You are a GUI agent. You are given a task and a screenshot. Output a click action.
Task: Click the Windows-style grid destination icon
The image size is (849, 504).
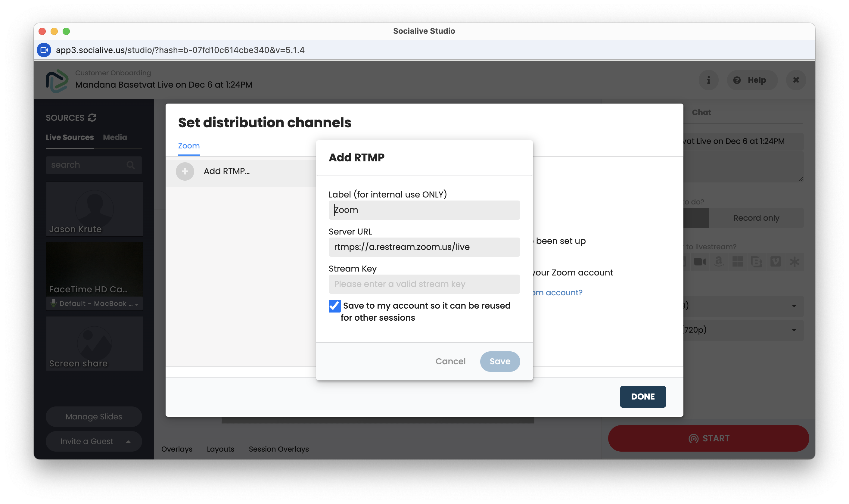(738, 262)
